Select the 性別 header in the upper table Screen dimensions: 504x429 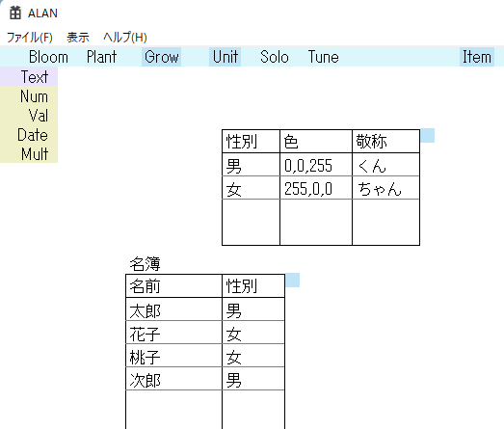click(251, 141)
